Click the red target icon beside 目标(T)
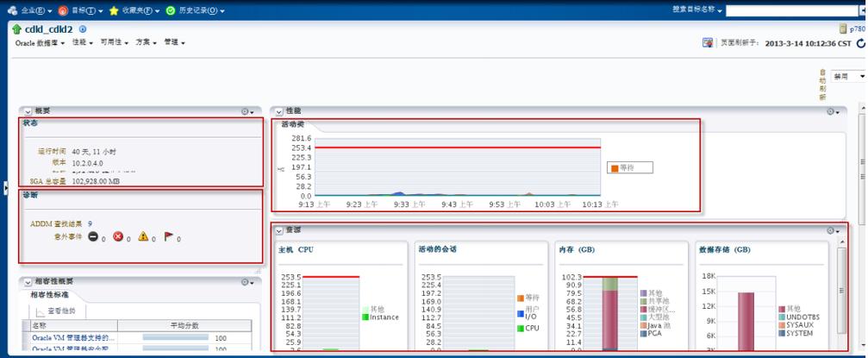 pyautogui.click(x=64, y=10)
